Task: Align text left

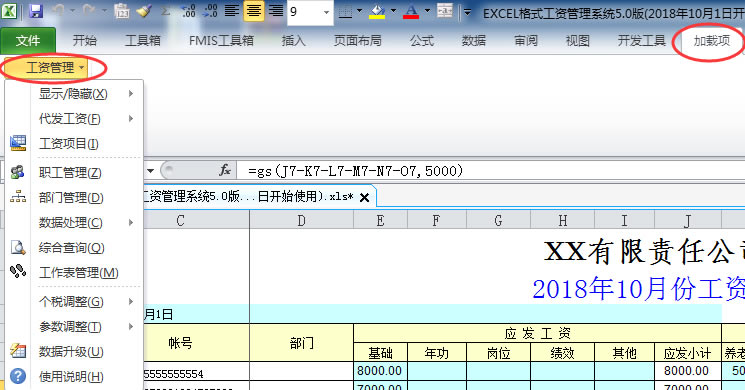Action: pos(232,10)
